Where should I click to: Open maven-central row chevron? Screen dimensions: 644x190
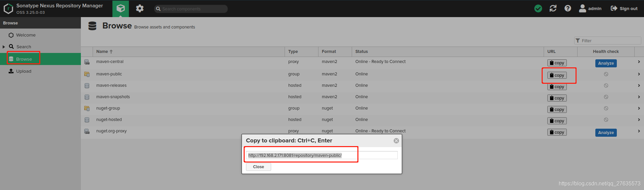click(639, 62)
